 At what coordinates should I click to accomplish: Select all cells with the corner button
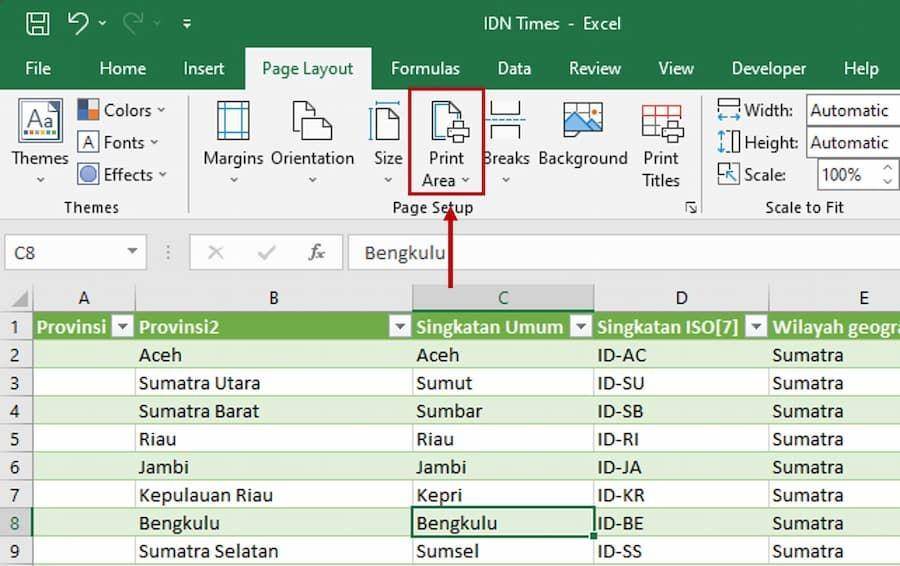click(x=18, y=298)
